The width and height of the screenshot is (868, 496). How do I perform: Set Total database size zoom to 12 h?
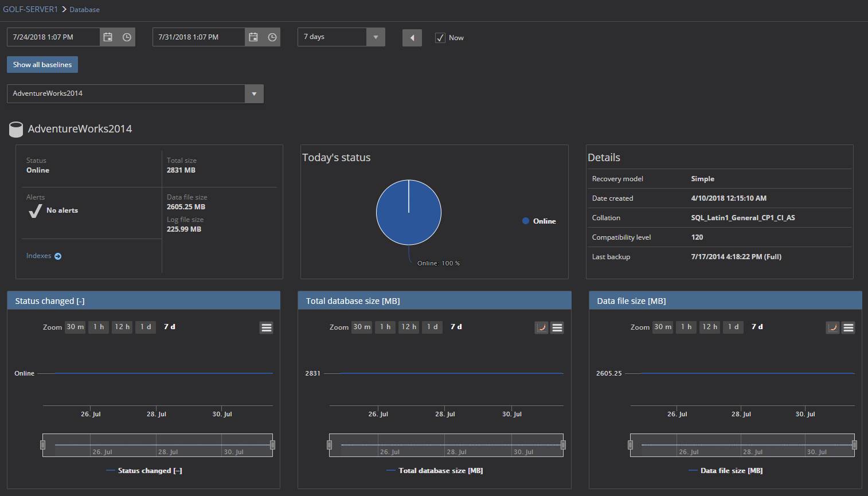tap(409, 327)
